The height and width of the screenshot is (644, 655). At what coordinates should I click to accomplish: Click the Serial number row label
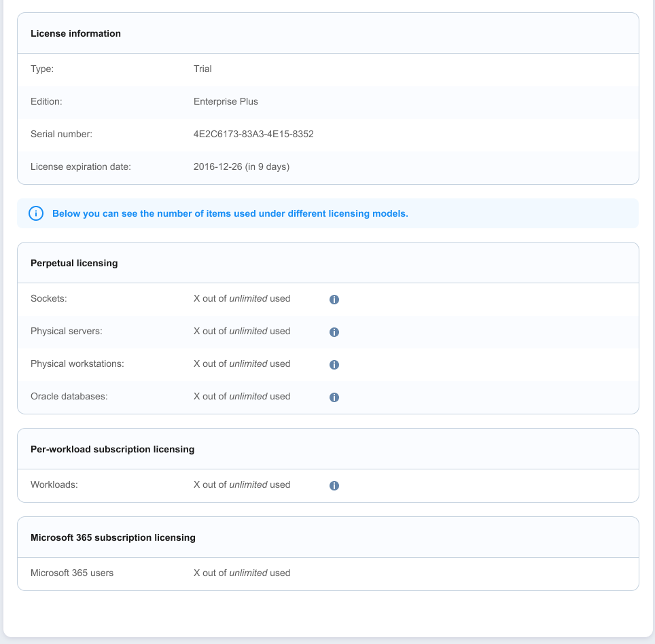coord(61,134)
